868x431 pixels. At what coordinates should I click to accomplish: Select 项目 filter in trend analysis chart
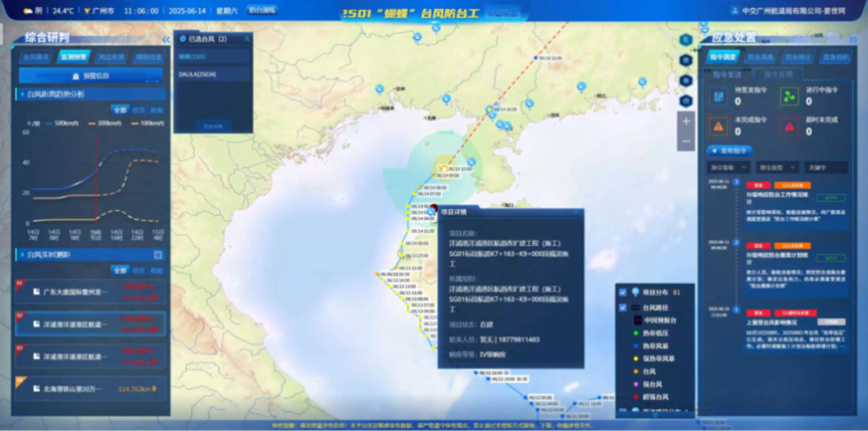138,110
